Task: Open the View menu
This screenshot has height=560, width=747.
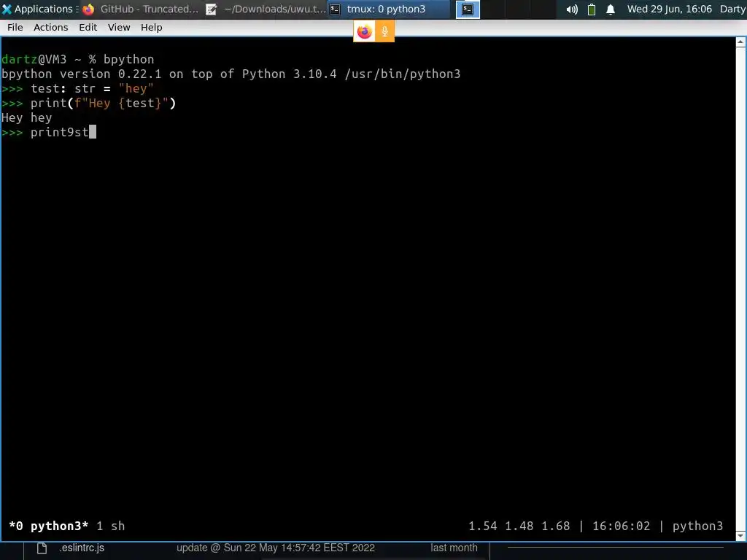Action: tap(119, 28)
